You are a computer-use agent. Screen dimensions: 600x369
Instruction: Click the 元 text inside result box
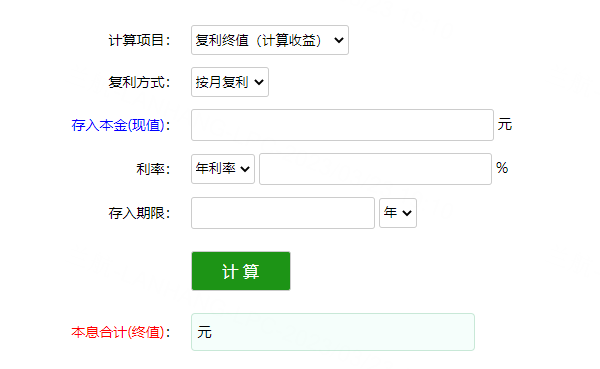[204, 332]
